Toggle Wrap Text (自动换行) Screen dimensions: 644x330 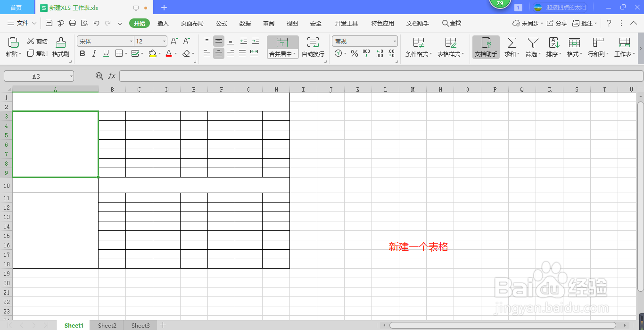(313, 47)
